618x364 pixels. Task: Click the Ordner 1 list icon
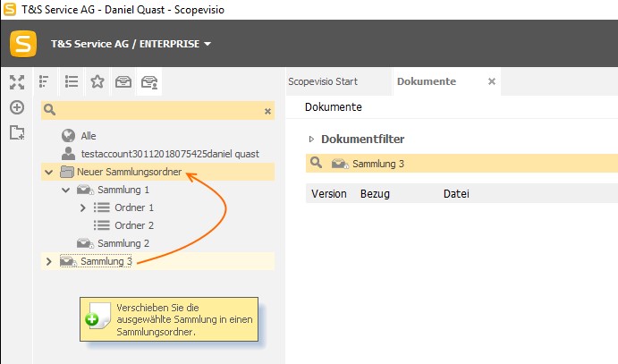tap(102, 207)
